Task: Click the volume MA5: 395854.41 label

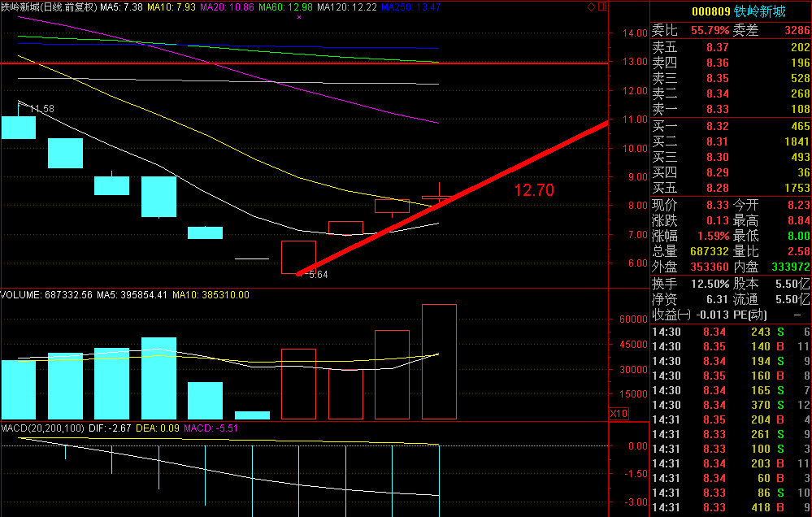Action: pos(132,295)
